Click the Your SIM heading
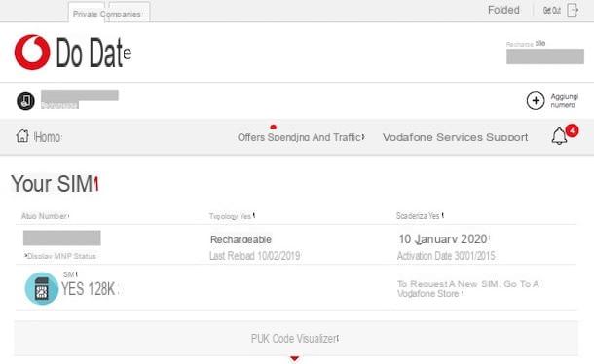594x364 pixels. (x=55, y=184)
